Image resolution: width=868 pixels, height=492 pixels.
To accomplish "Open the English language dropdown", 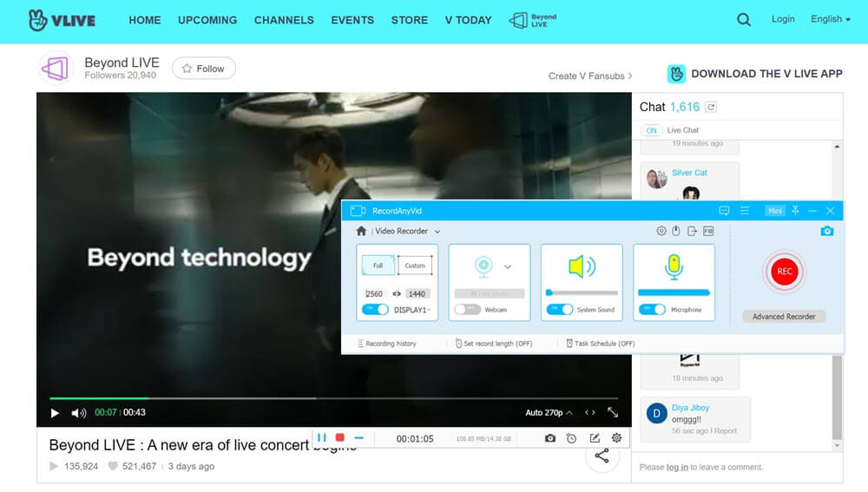I will 831,19.
